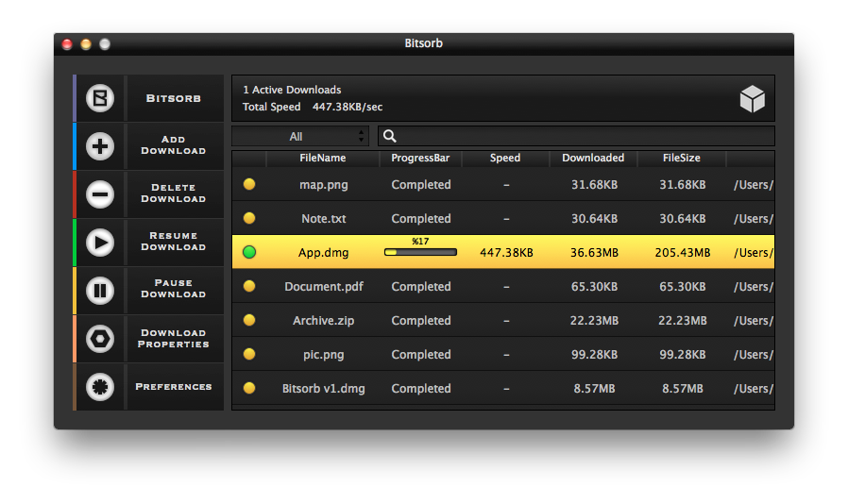Screen dimensions: 848x504
Task: Open the All filter dropdown
Action: tap(300, 136)
